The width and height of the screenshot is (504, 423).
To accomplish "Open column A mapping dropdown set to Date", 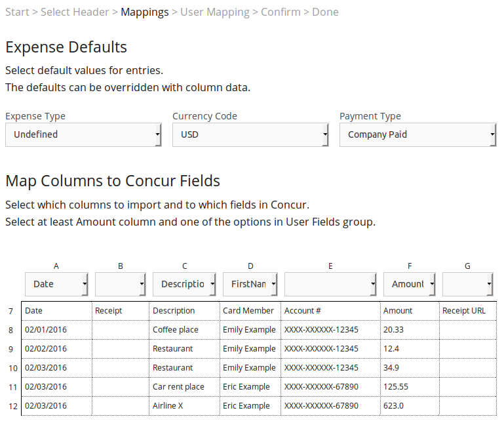I will [x=56, y=285].
